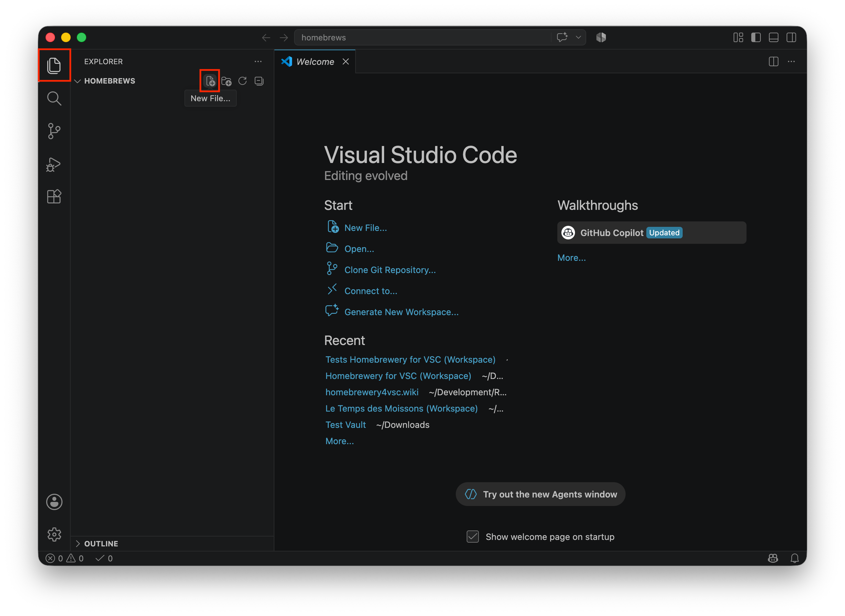
Task: Select the Welcome tab
Action: coord(315,61)
